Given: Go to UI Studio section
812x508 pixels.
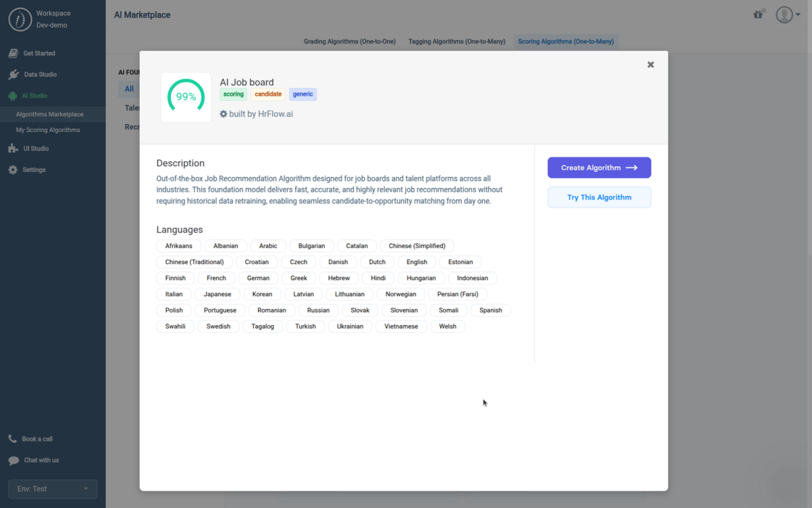Looking at the screenshot, I should coord(36,148).
